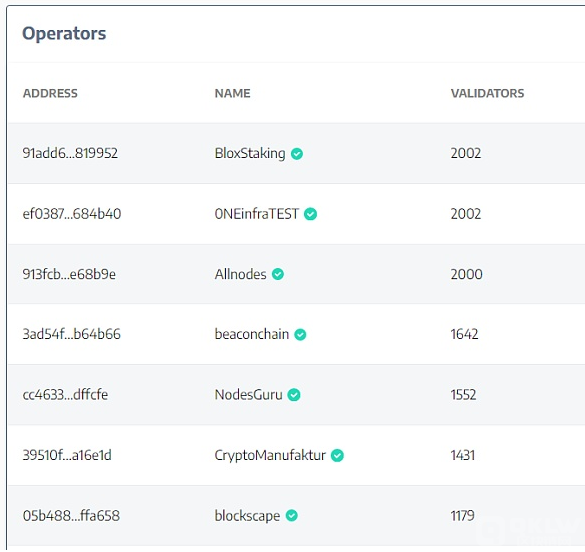
Task: Click NodesGuru verified badge icon
Action: pos(294,395)
